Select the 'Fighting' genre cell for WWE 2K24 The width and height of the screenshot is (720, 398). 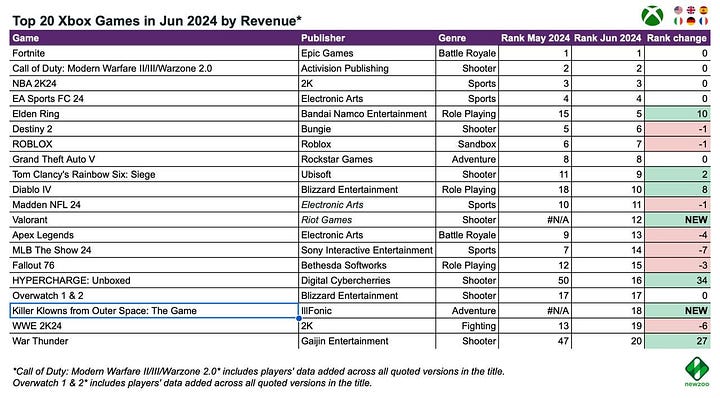coord(467,326)
